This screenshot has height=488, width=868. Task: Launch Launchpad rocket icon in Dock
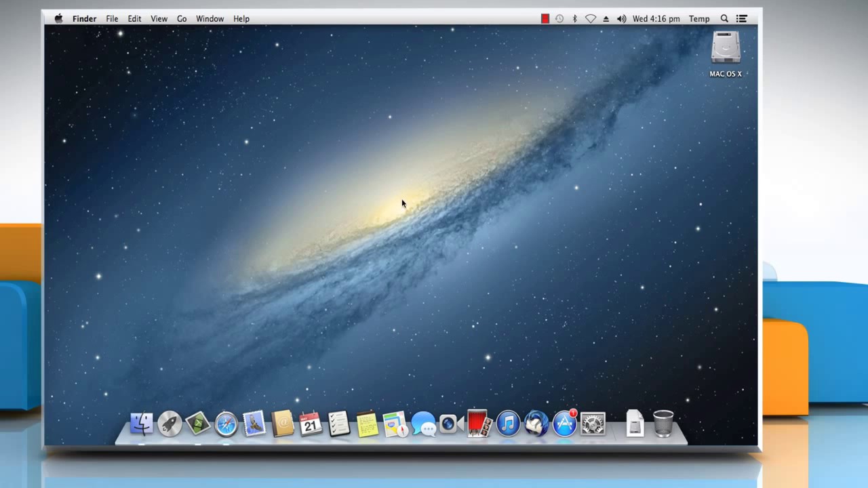coord(170,424)
